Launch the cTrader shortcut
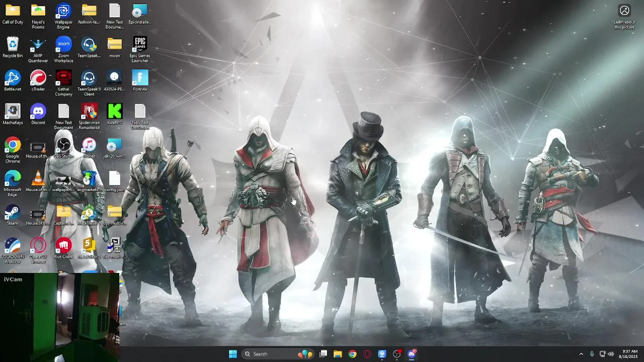Image resolution: width=644 pixels, height=362 pixels. coord(38,81)
